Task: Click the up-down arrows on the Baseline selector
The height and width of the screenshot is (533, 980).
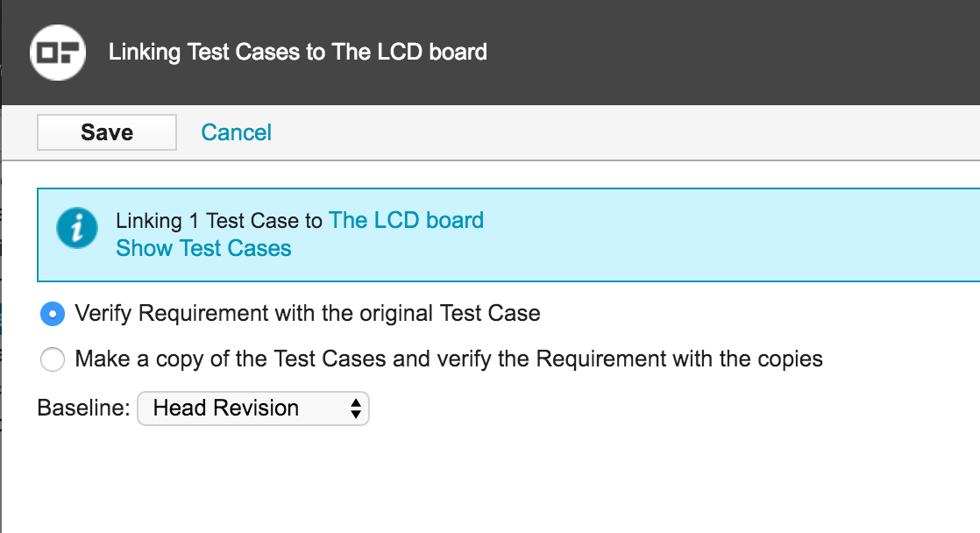Action: (x=357, y=409)
